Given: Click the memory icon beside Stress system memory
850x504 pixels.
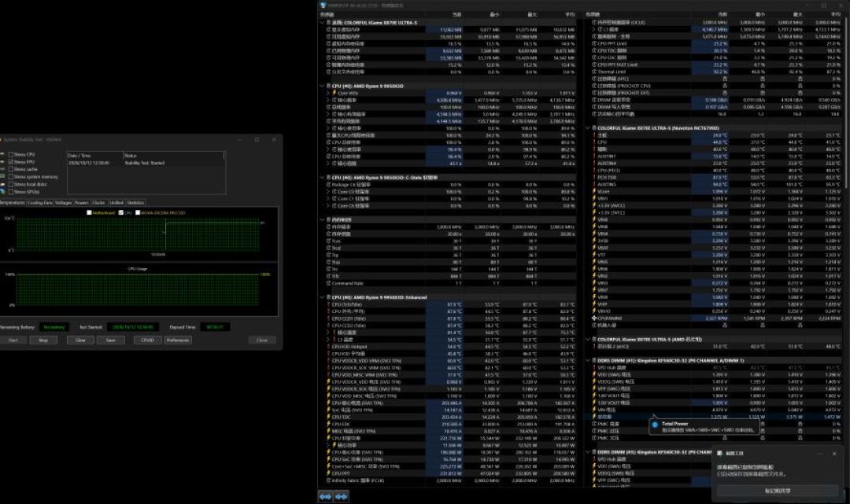Looking at the screenshot, I should click(2, 176).
